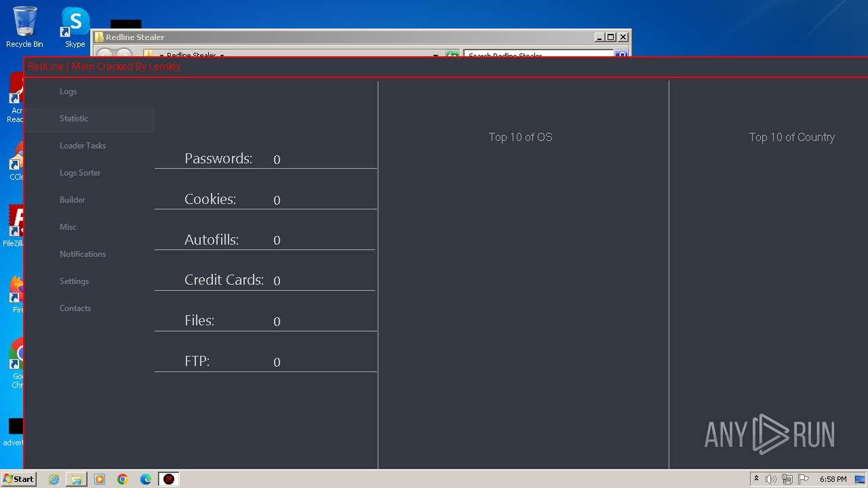
Task: Go to Loader Tasks in the sidebar
Action: [x=90, y=146]
